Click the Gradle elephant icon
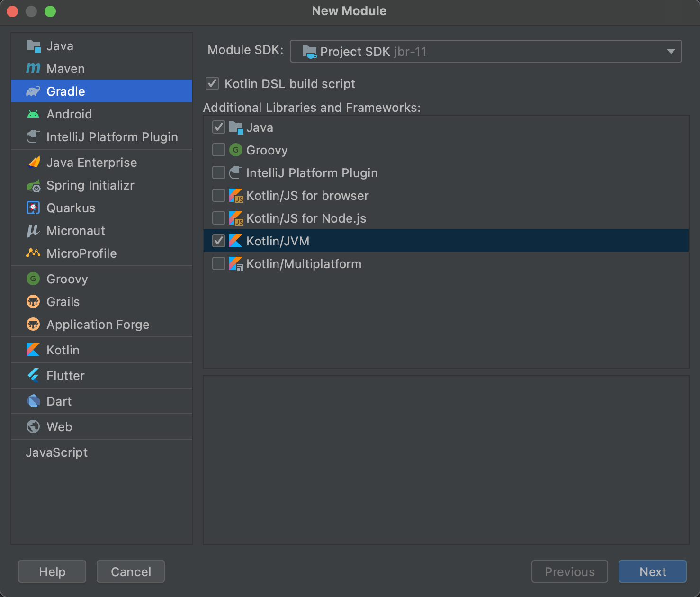Viewport: 700px width, 597px height. tap(33, 91)
